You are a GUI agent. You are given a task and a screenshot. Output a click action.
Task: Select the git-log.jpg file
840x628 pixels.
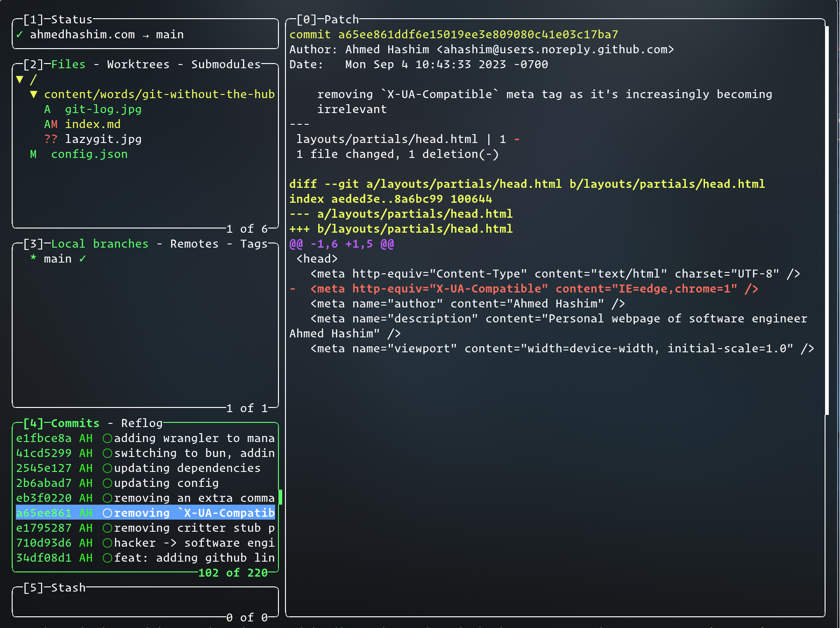(103, 109)
